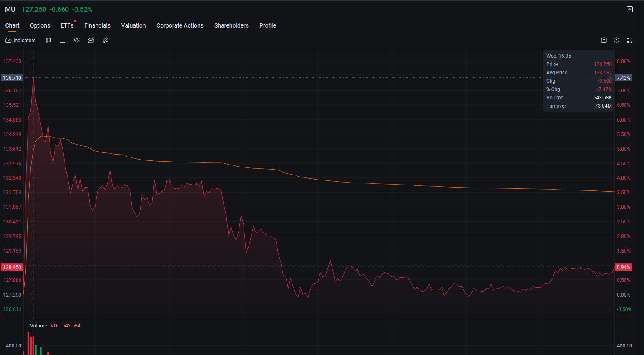Enter fullscreen chart mode
This screenshot has height=355, width=644.
[630, 40]
